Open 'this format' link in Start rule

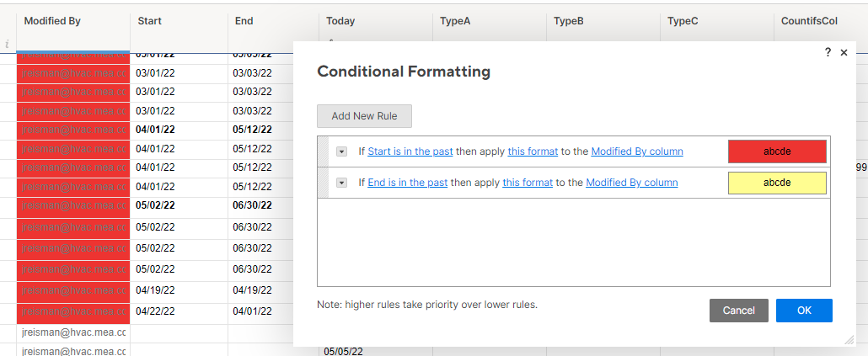point(533,151)
